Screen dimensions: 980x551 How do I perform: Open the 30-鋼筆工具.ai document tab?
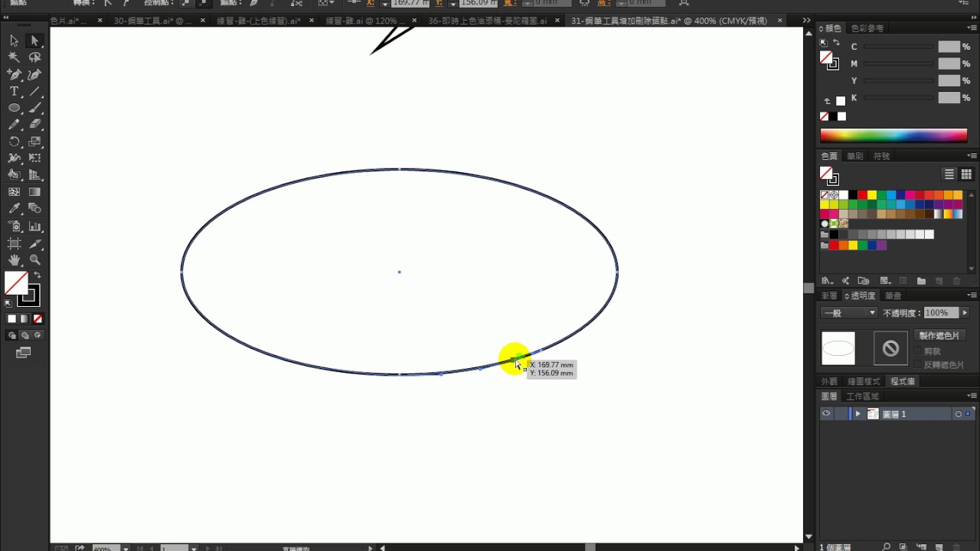point(153,21)
